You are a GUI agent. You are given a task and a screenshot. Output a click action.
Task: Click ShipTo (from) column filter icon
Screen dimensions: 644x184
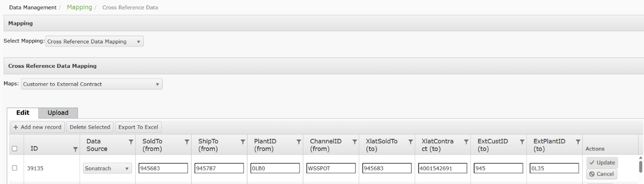tap(243, 142)
